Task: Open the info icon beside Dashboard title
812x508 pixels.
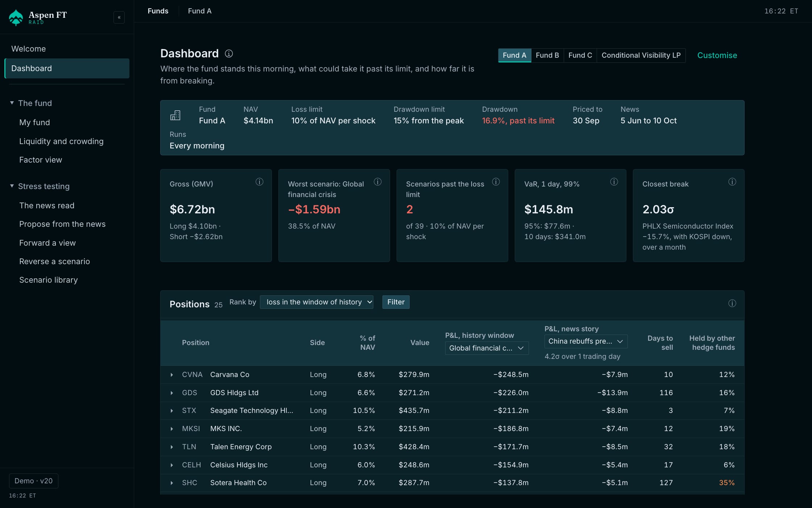Action: click(229, 54)
